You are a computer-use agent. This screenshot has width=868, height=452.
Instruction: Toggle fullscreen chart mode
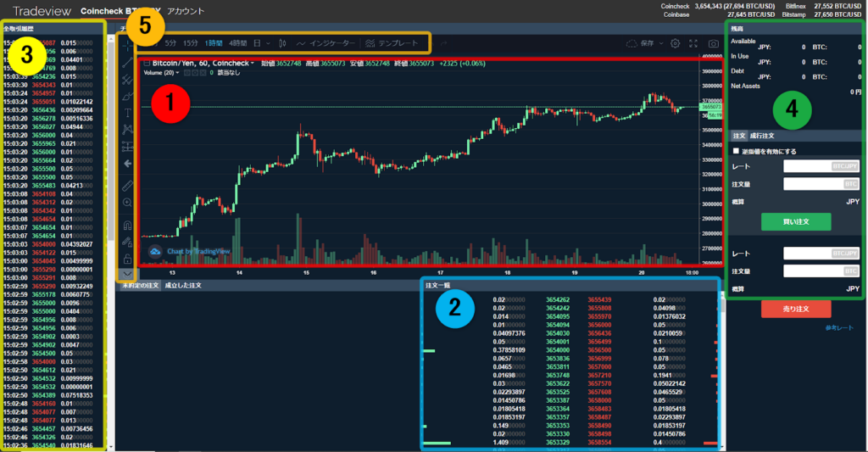693,43
